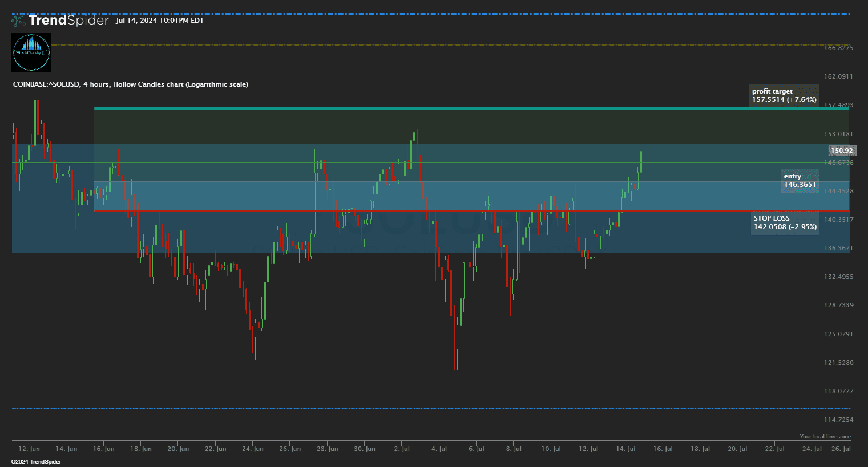
Task: Click the 166.8275 price axis label
Action: (x=838, y=48)
